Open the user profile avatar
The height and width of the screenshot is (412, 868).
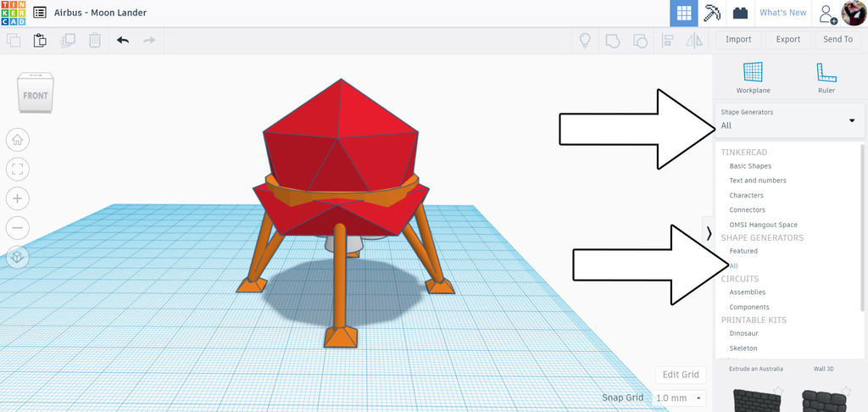pos(854,13)
